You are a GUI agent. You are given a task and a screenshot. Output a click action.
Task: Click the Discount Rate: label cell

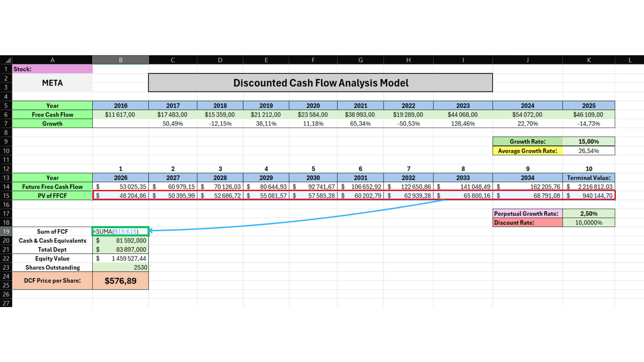pos(527,223)
